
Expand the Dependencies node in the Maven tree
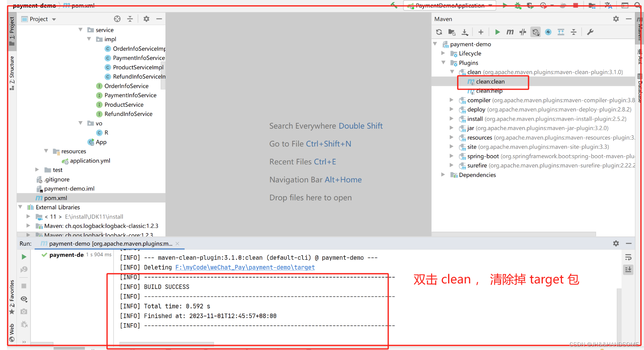(x=443, y=175)
